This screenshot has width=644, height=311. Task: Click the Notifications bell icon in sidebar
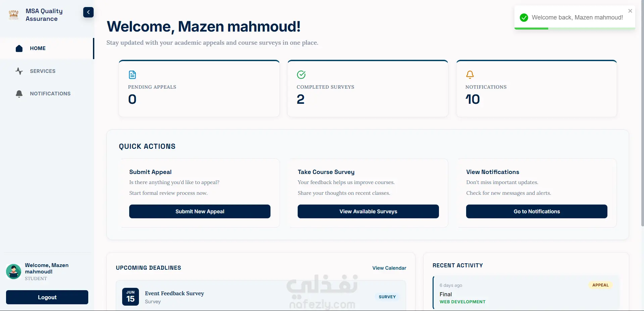19,94
